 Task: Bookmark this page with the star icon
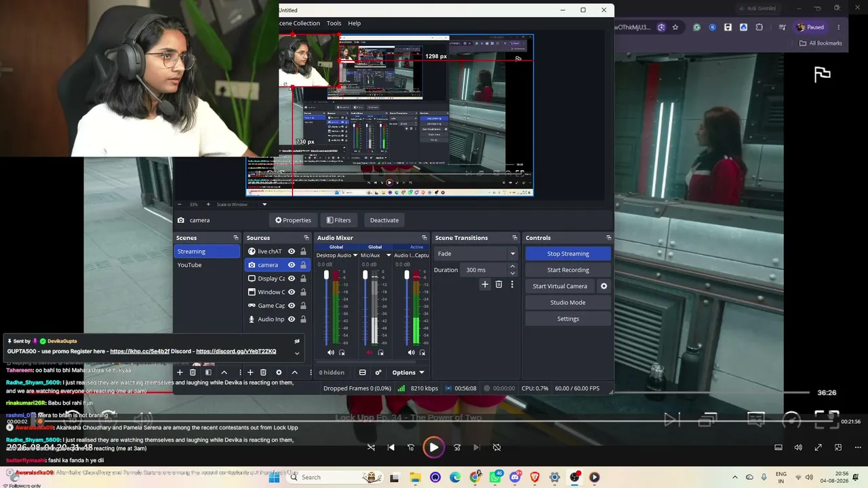tap(675, 27)
